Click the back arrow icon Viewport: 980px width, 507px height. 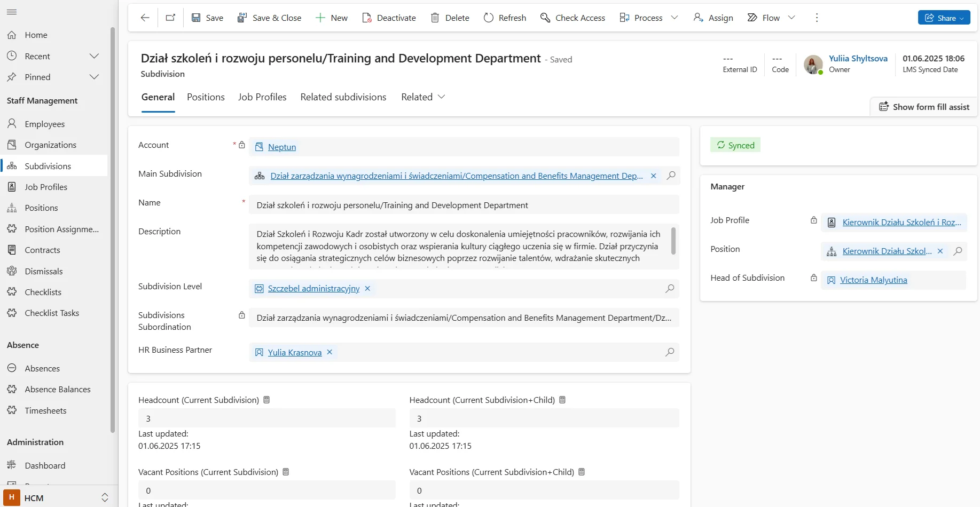pyautogui.click(x=145, y=18)
